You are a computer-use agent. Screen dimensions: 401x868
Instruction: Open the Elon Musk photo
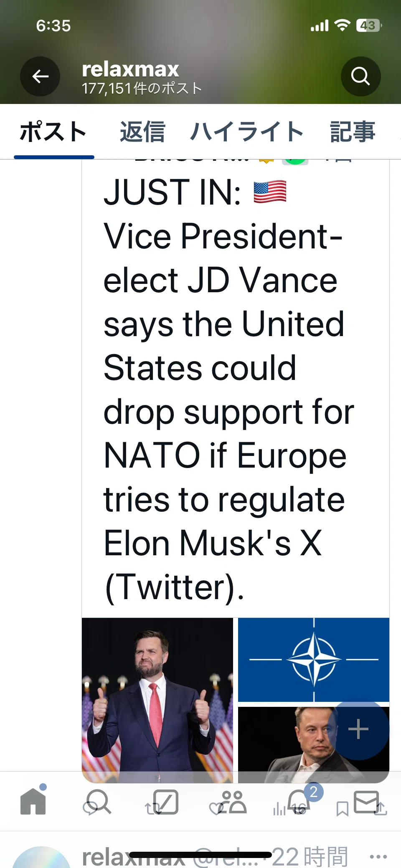[x=314, y=745]
